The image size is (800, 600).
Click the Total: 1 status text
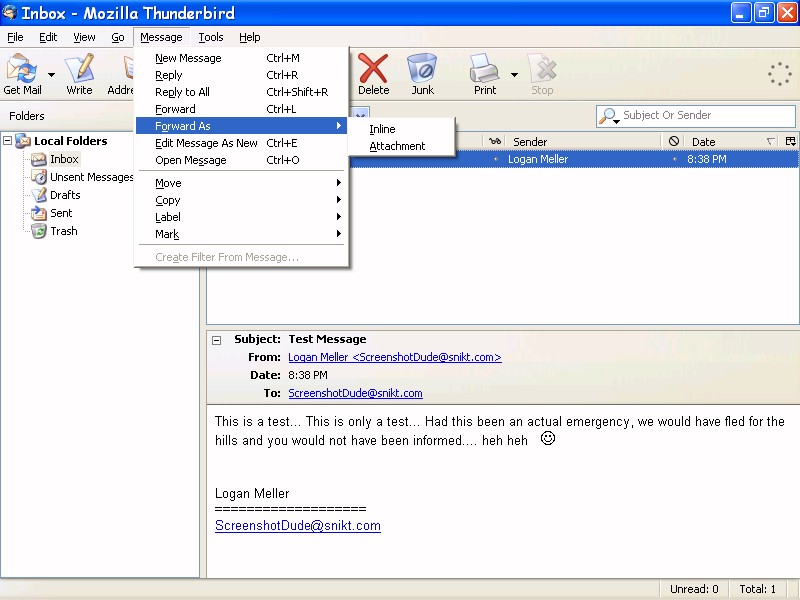click(758, 589)
